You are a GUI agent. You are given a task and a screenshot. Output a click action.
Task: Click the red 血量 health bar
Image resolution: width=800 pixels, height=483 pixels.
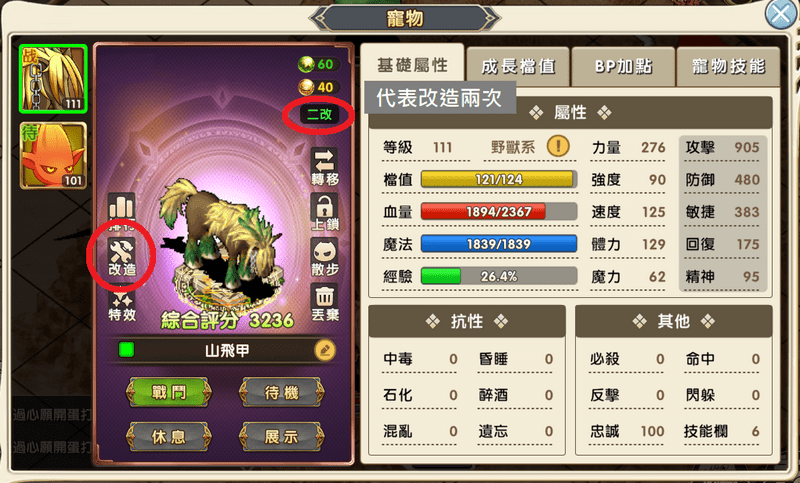[498, 211]
